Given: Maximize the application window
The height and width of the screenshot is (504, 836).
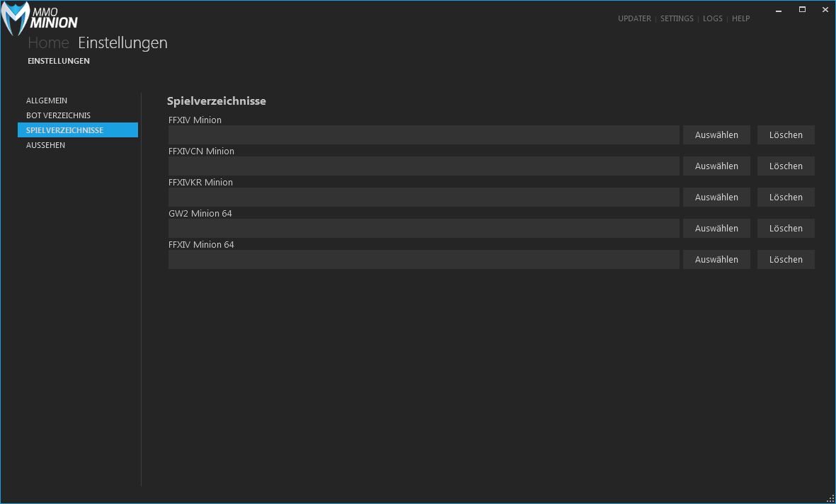Looking at the screenshot, I should tap(802, 10).
